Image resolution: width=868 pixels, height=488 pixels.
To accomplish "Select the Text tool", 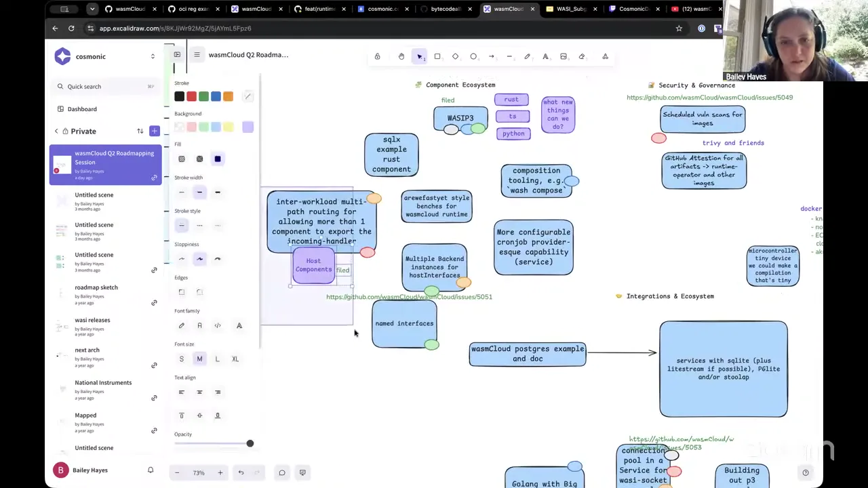I will 545,56.
